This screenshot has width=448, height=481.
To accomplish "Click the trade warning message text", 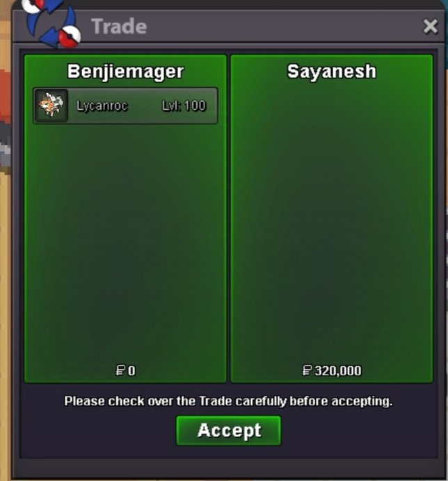I will click(x=228, y=401).
